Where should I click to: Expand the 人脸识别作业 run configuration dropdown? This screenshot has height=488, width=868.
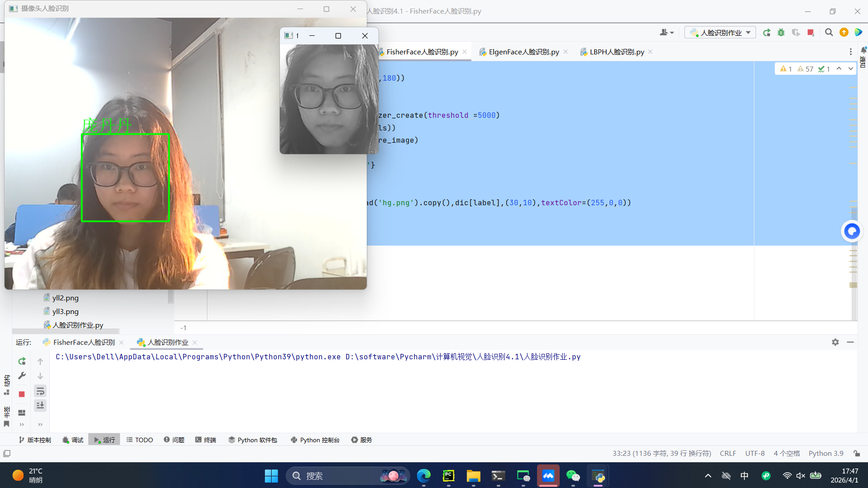(720, 33)
